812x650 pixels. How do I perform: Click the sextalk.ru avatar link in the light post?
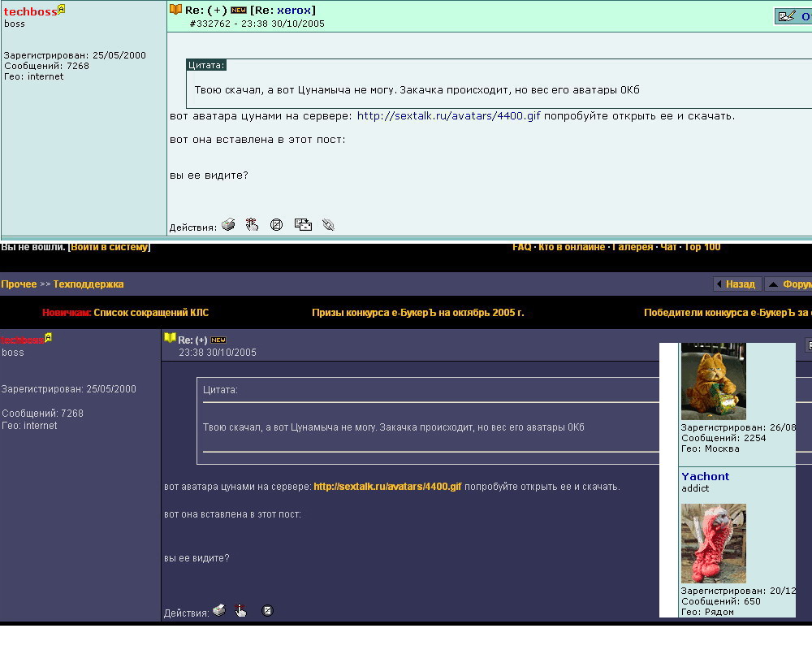[x=448, y=116]
